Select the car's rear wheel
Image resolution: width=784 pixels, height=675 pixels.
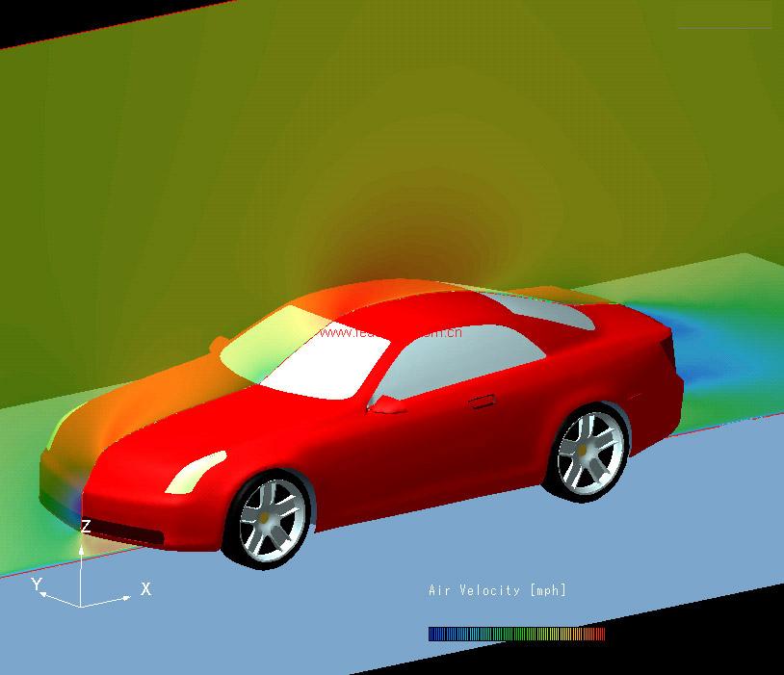coord(590,453)
